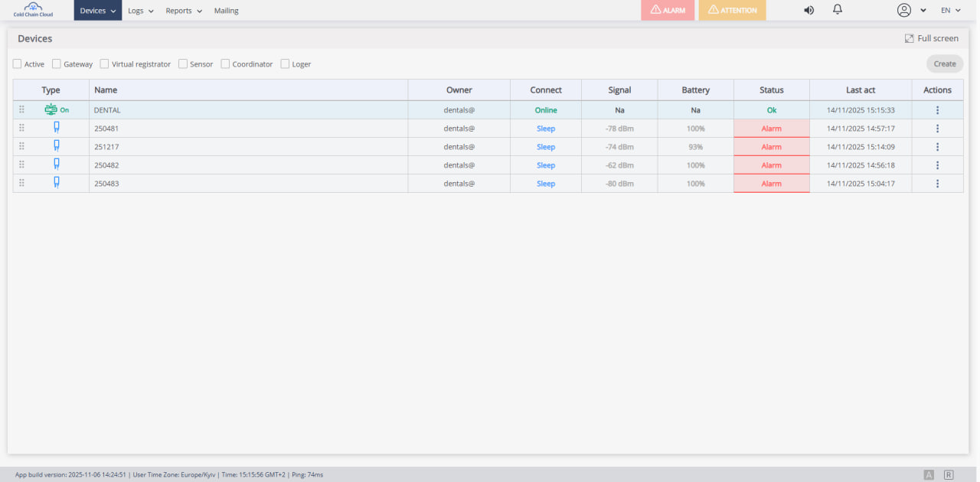Click the sensor icon for device 250481

[x=57, y=128]
